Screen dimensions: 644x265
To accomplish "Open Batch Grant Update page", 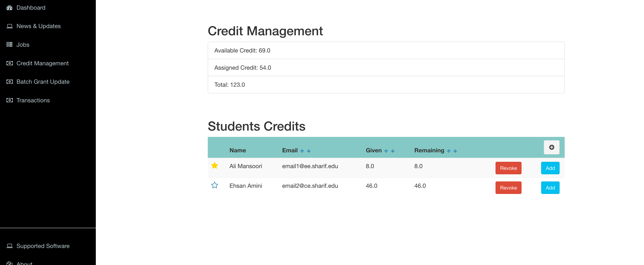I will coord(43,82).
